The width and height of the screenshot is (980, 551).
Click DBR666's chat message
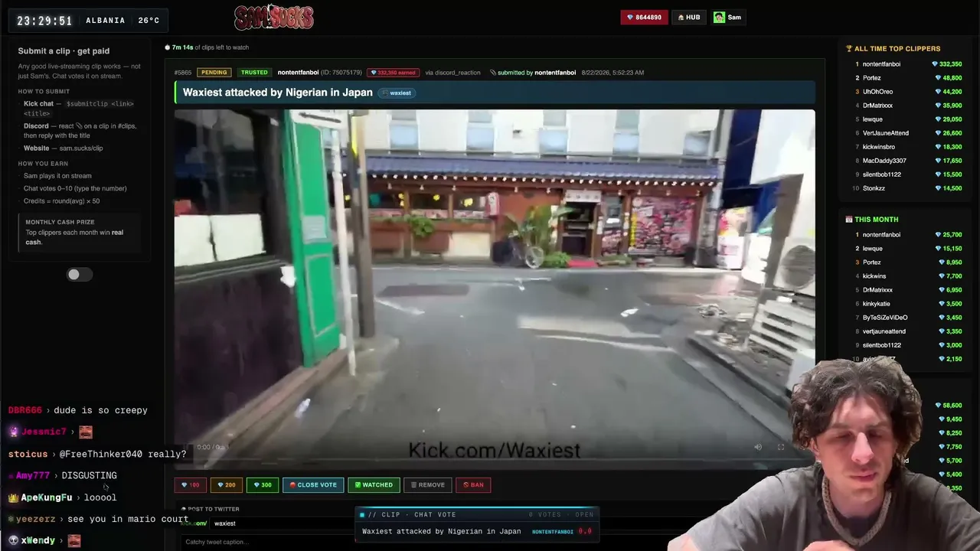tap(78, 411)
